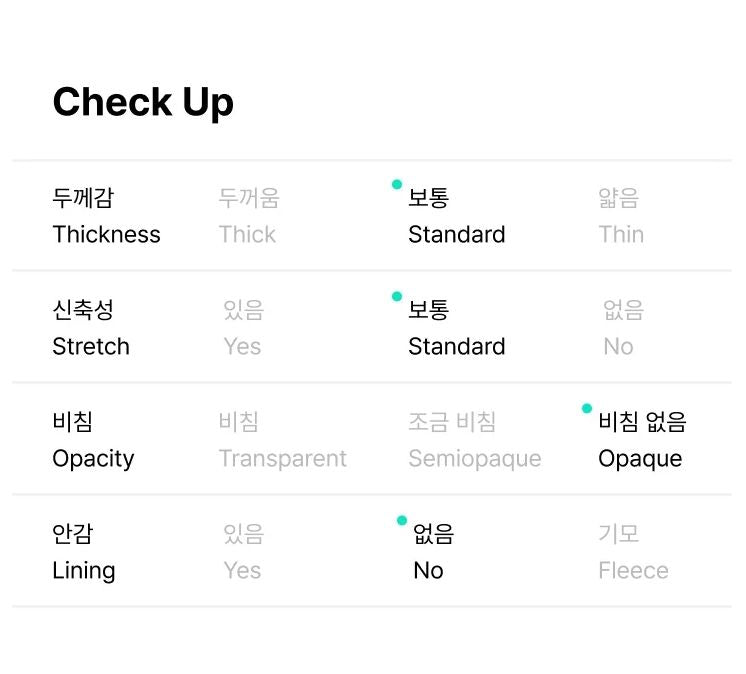This screenshot has width=746, height=674.
Task: Click the Stretch row label
Action: (x=91, y=328)
